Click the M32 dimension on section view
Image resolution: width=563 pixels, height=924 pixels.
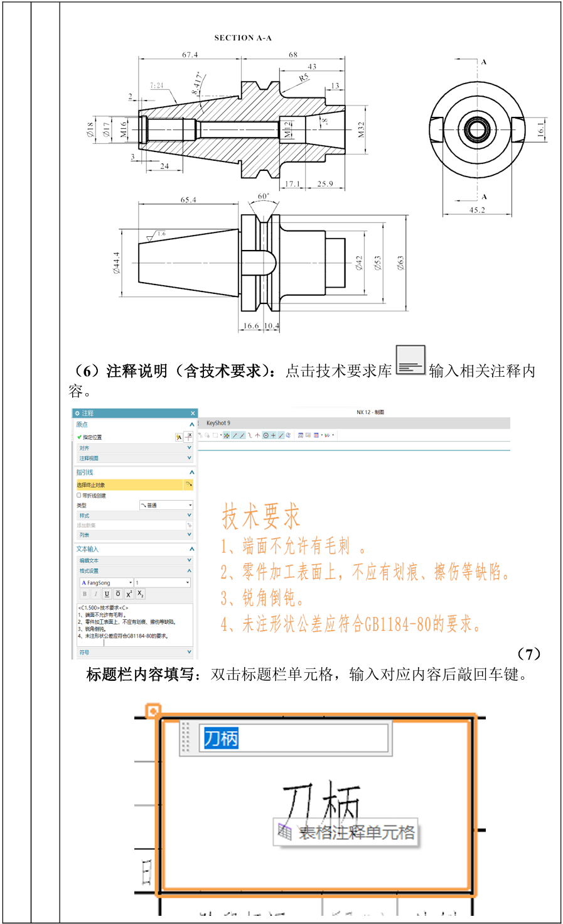(362, 130)
